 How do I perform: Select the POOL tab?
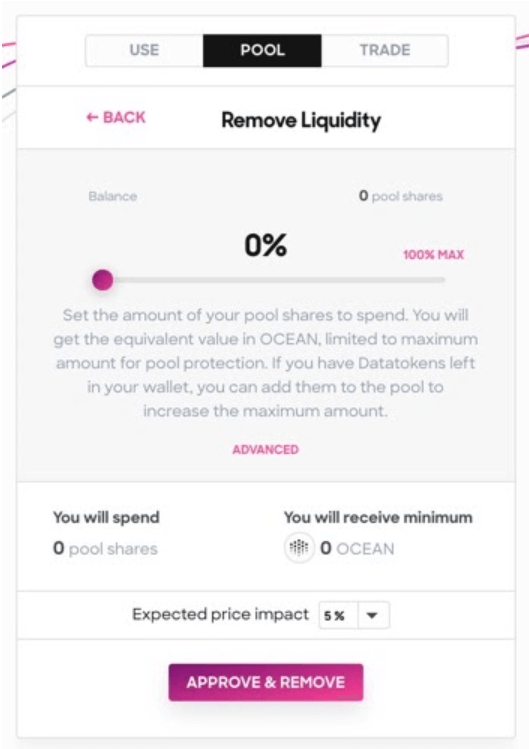pyautogui.click(x=262, y=50)
